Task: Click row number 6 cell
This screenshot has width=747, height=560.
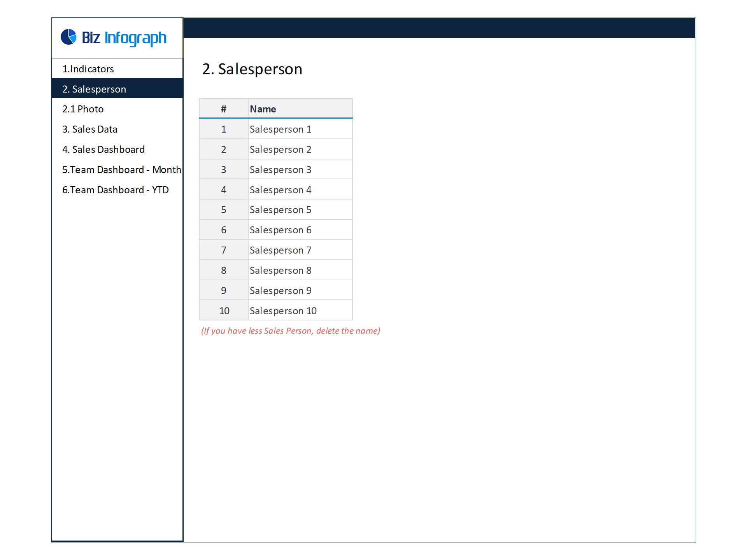Action: 224,230
